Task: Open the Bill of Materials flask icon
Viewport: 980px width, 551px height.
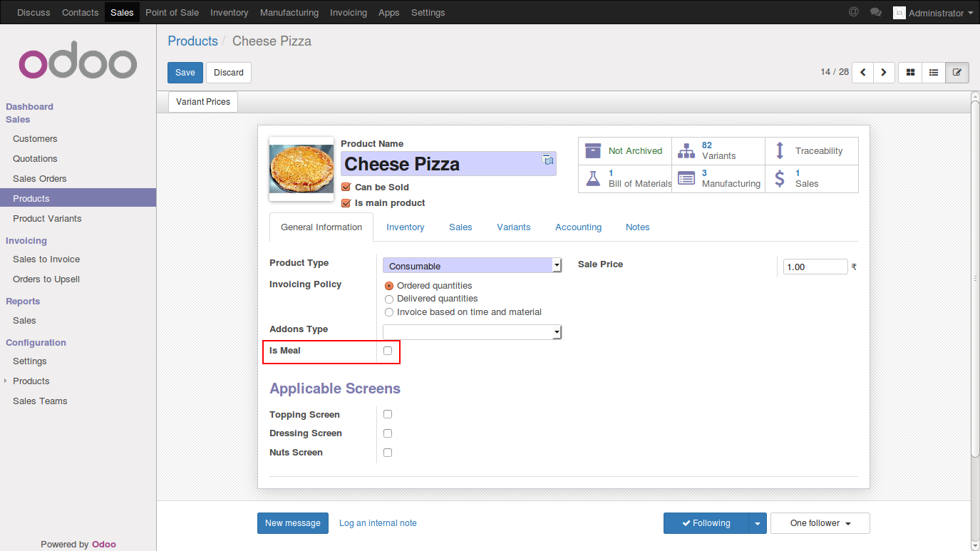Action: click(593, 178)
